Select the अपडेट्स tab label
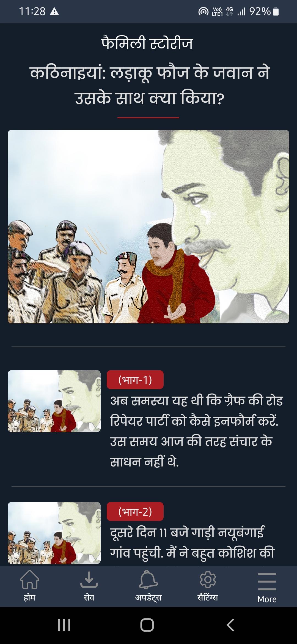Viewport: 297px width, 644px height. point(148,598)
